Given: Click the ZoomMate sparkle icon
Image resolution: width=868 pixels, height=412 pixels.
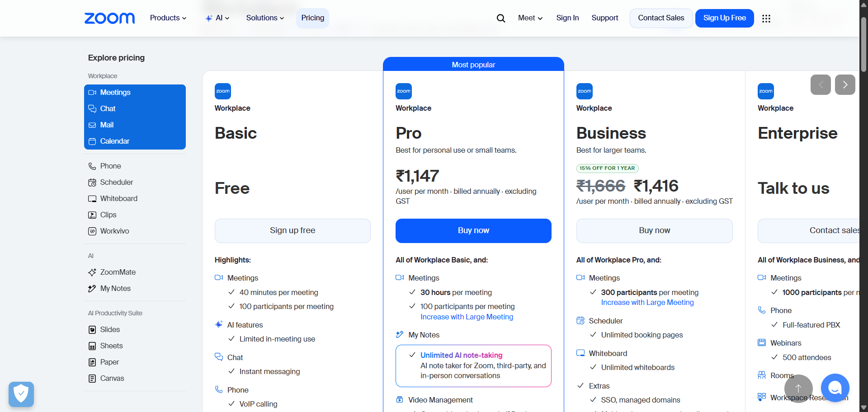Looking at the screenshot, I should [x=92, y=272].
